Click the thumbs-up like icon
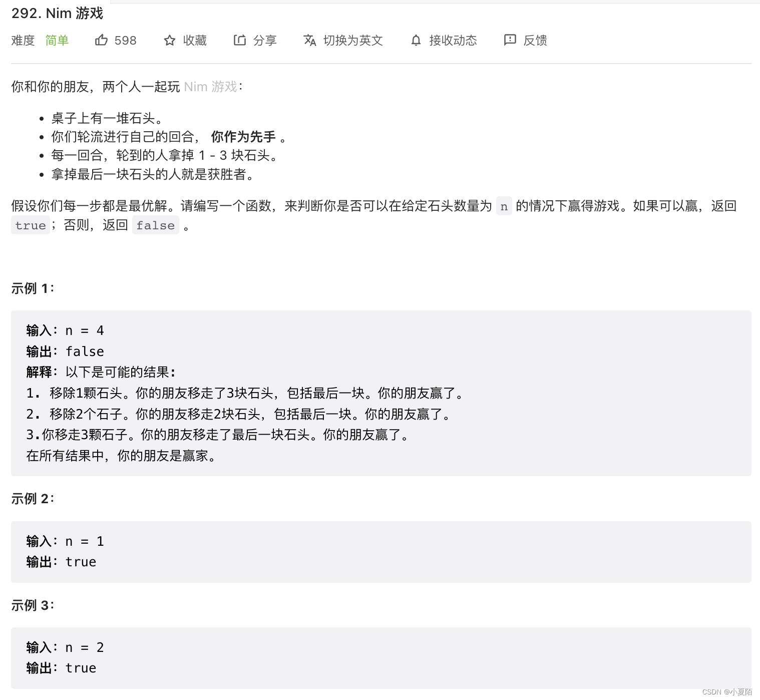Screen dimensions: 760x700 coord(101,40)
